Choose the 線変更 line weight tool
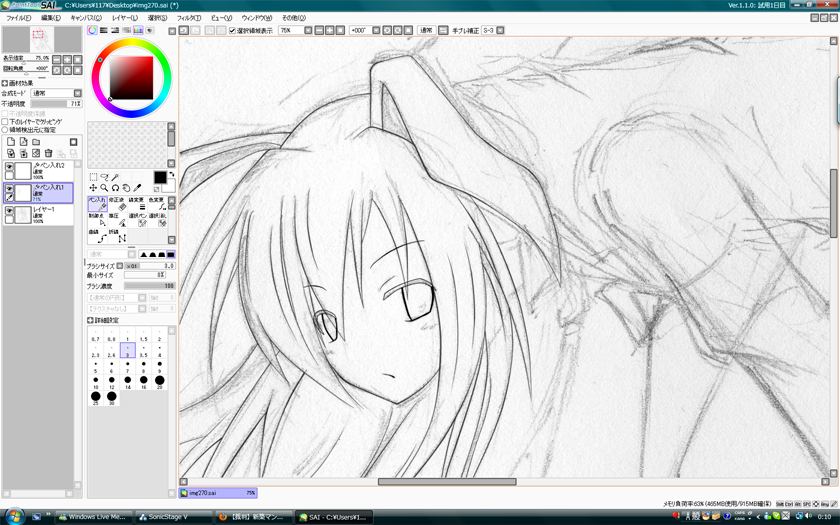Image resolution: width=840 pixels, height=525 pixels. tap(137, 204)
